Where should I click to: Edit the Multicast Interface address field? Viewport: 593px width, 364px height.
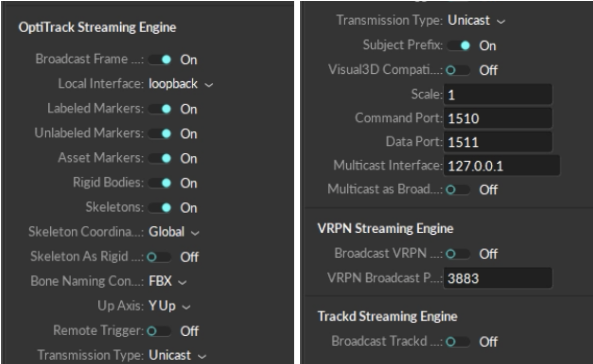pyautogui.click(x=502, y=166)
